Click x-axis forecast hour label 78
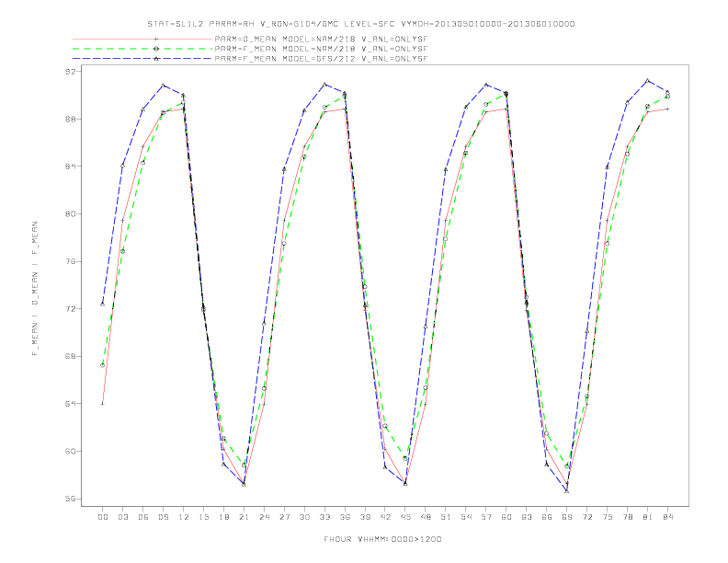Screen dimensions: 728x563 click(x=628, y=517)
